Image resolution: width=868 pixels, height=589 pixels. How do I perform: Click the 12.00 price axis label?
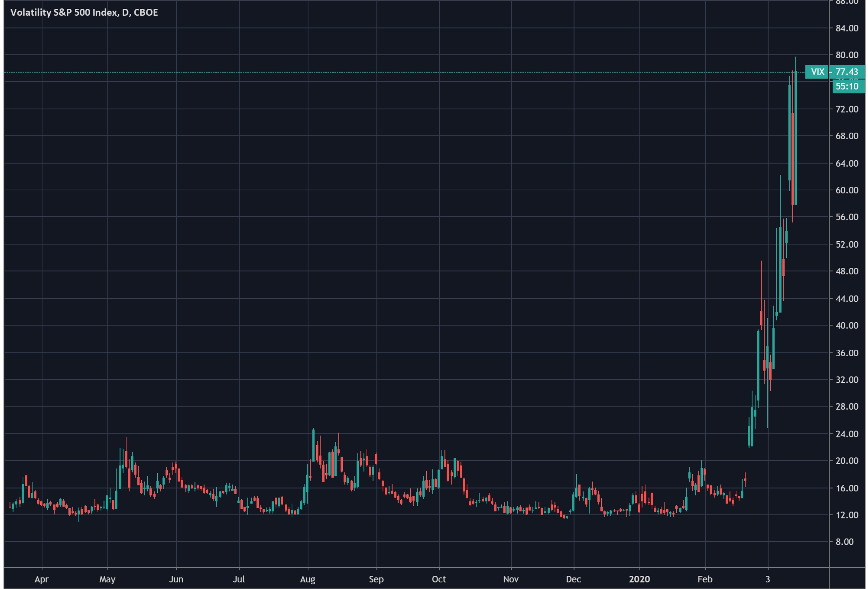pos(847,515)
